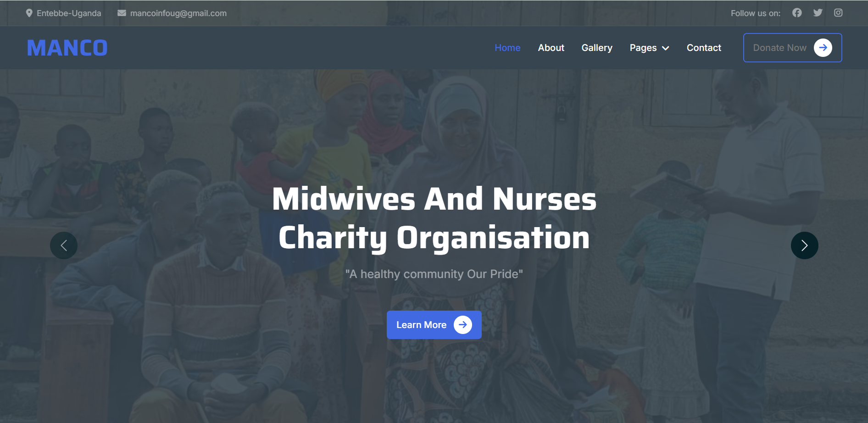The image size is (868, 423).
Task: Click the Donate Now button
Action: [792, 48]
